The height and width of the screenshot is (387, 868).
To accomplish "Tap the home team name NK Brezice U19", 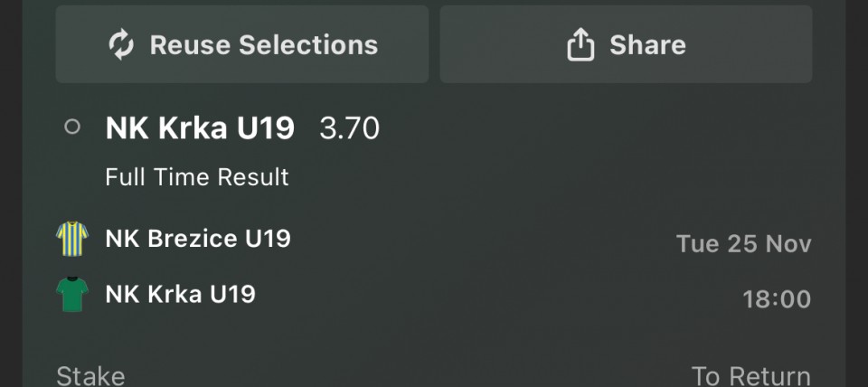I will pos(198,240).
